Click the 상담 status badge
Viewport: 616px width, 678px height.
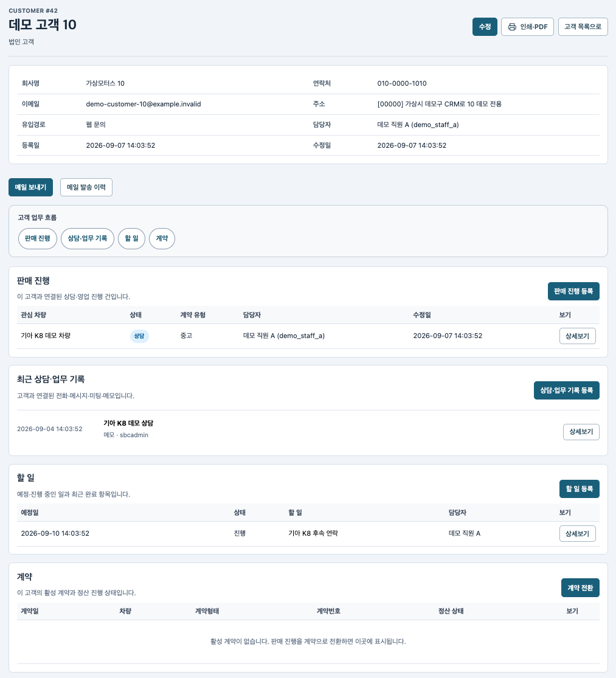pos(139,336)
